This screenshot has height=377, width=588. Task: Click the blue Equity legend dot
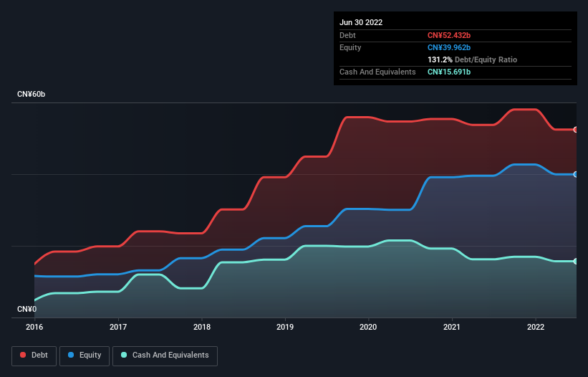tap(71, 355)
